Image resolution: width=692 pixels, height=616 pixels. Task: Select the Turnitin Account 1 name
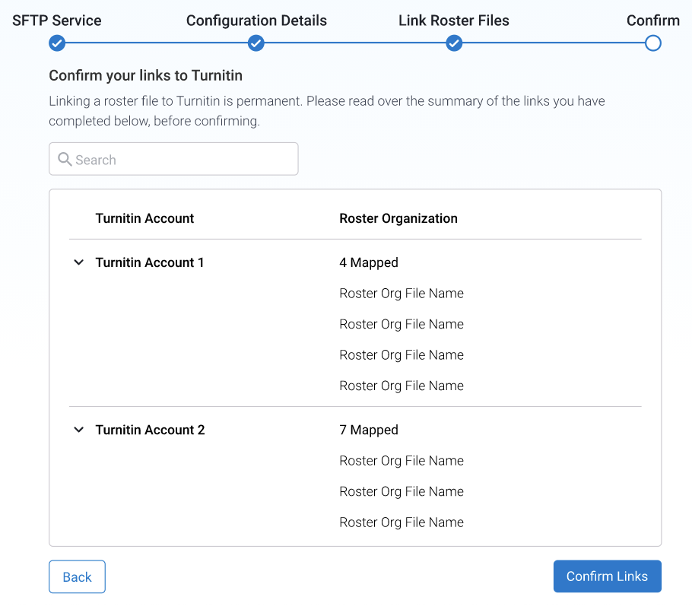click(150, 262)
